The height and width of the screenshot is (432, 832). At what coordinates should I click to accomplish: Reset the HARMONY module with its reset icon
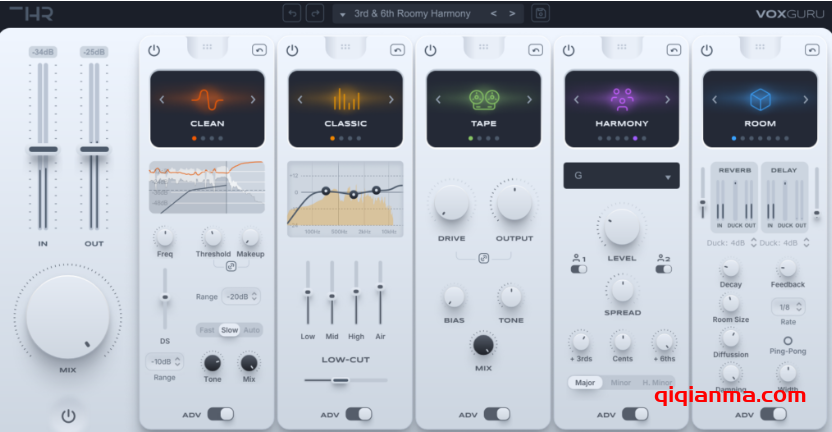[674, 50]
